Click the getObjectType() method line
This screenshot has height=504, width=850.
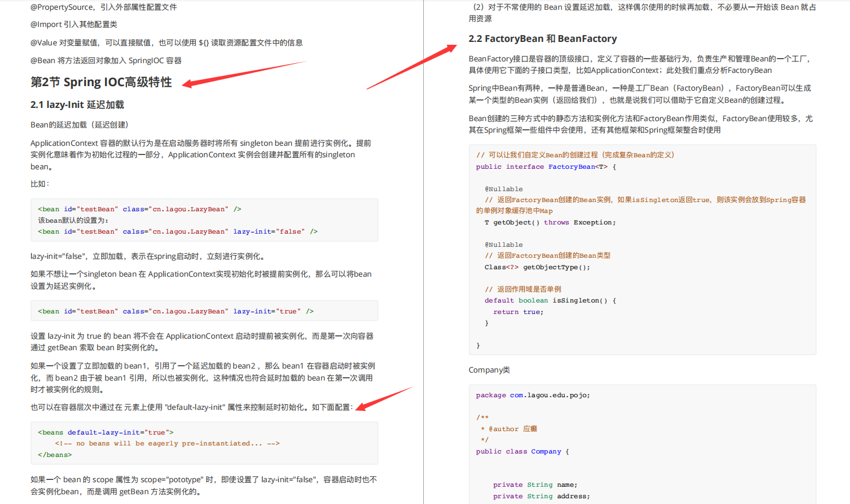click(x=539, y=267)
